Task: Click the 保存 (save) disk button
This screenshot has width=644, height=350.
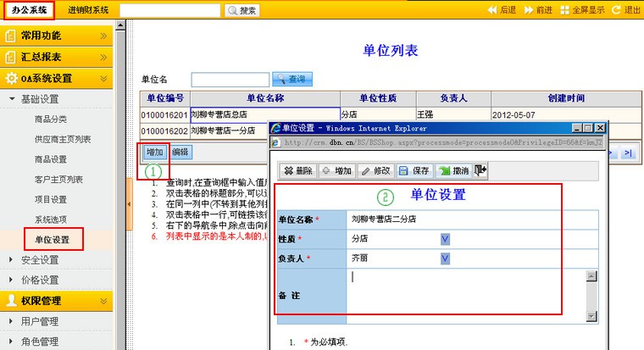Action: coord(414,170)
